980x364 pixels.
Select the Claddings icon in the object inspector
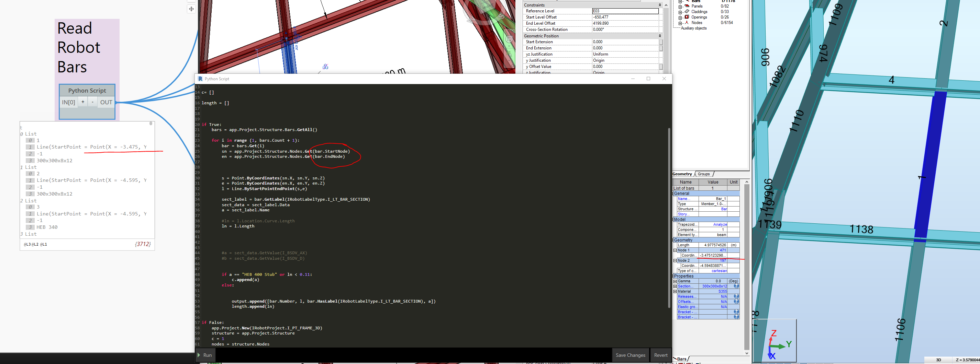tap(687, 11)
